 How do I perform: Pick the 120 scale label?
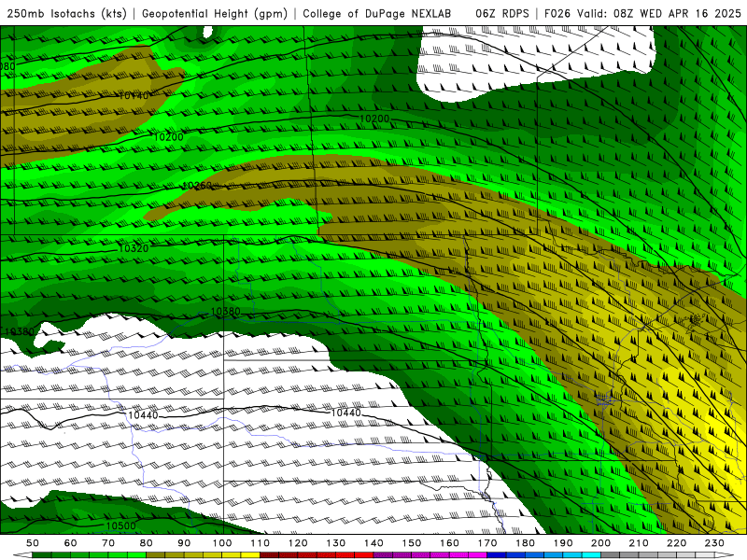[298, 543]
